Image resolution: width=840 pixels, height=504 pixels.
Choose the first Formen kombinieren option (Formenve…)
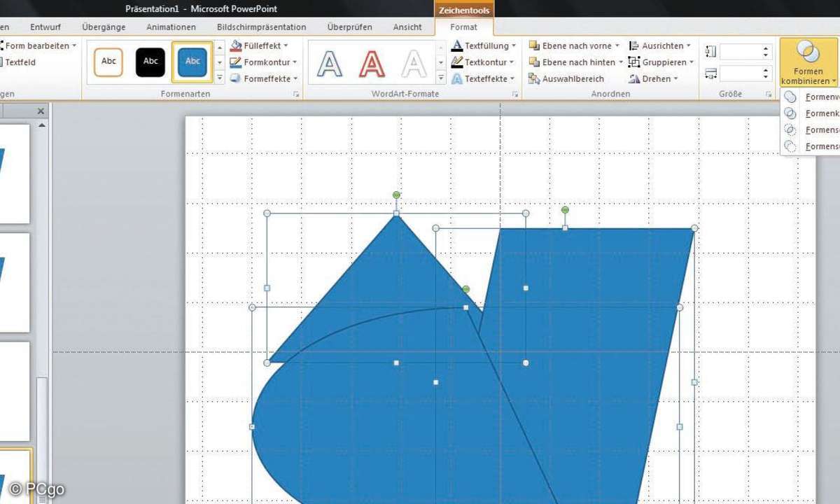click(811, 97)
